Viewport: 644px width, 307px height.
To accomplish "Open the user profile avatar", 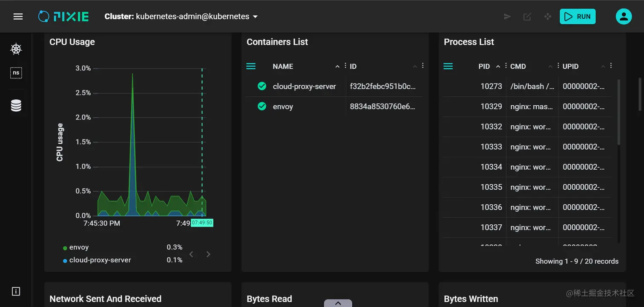I will (624, 17).
